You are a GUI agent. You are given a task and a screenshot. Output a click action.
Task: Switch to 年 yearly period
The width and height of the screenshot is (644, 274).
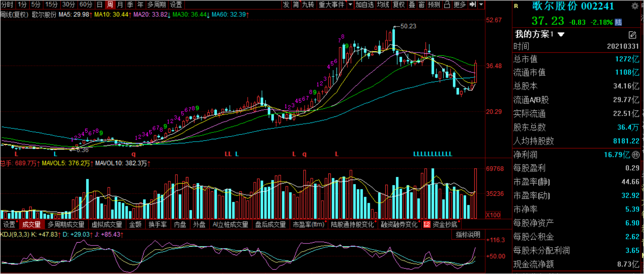140,4
